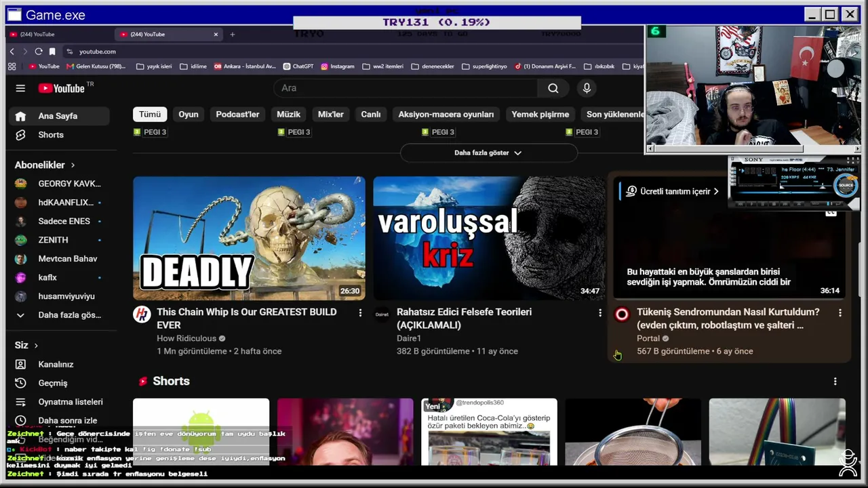Open the hdKAANFLIX subscription channel
The height and width of the screenshot is (488, 868).
pyautogui.click(x=60, y=203)
